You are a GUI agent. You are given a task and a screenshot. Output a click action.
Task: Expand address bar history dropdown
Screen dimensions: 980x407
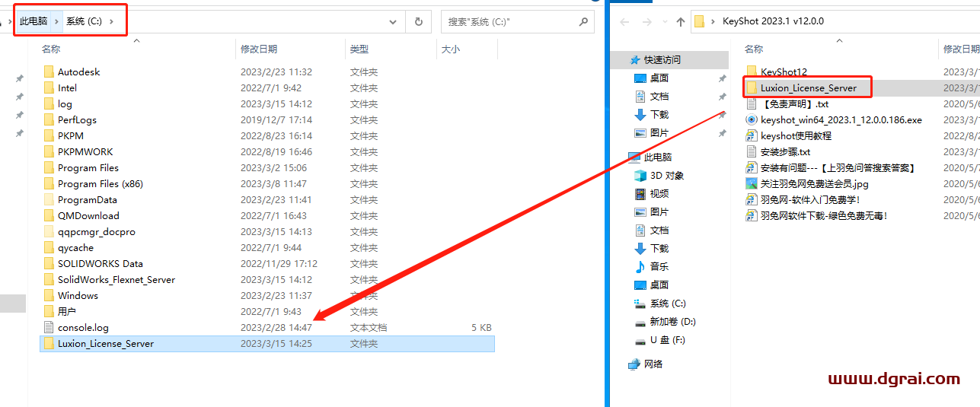(x=393, y=22)
